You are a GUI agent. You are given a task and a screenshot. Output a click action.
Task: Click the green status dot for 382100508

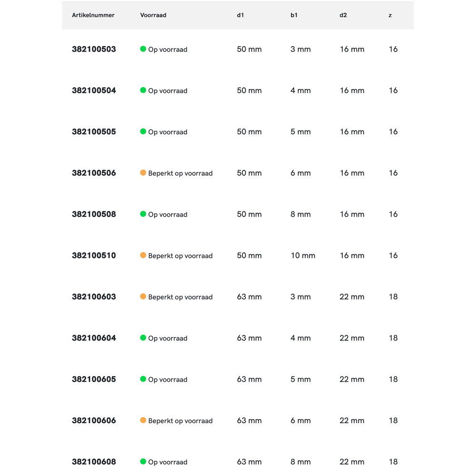pyautogui.click(x=143, y=214)
